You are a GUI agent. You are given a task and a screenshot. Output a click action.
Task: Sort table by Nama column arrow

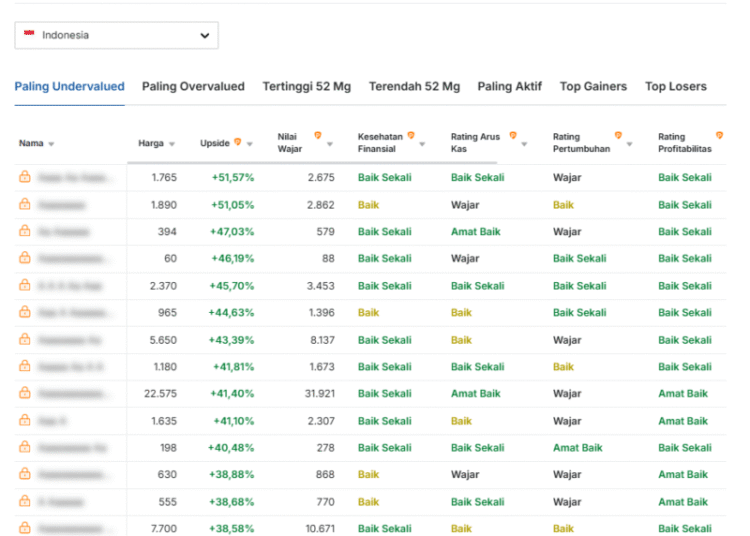click(x=51, y=144)
